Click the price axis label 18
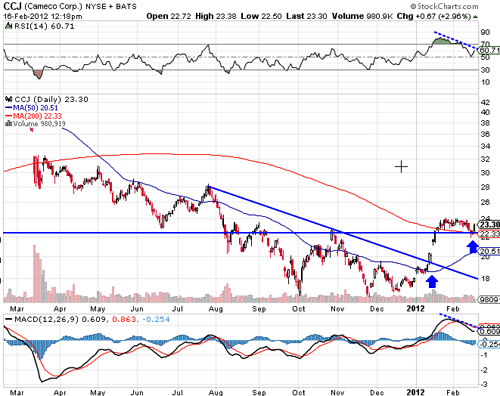 pos(485,278)
